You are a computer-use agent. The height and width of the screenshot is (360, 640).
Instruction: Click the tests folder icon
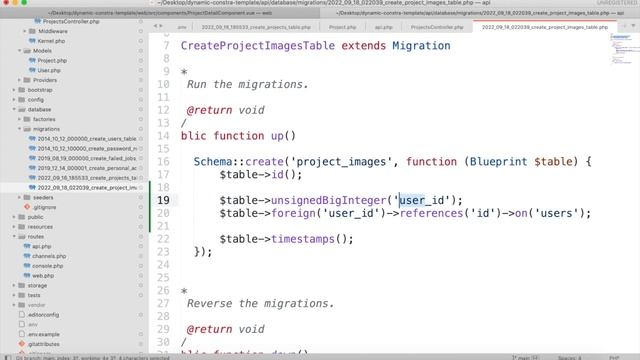pyautogui.click(x=22, y=295)
